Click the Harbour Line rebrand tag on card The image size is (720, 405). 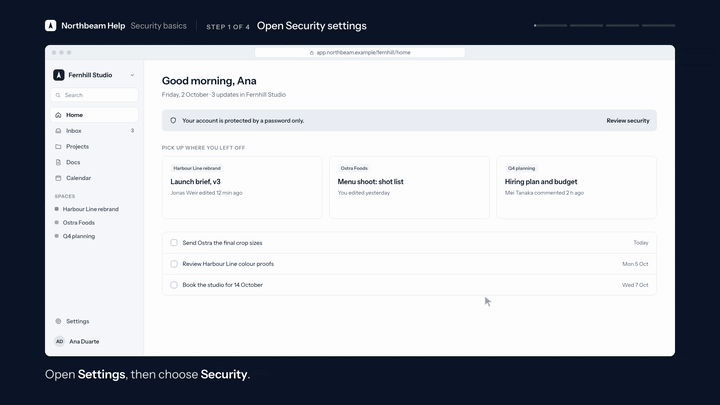click(197, 169)
